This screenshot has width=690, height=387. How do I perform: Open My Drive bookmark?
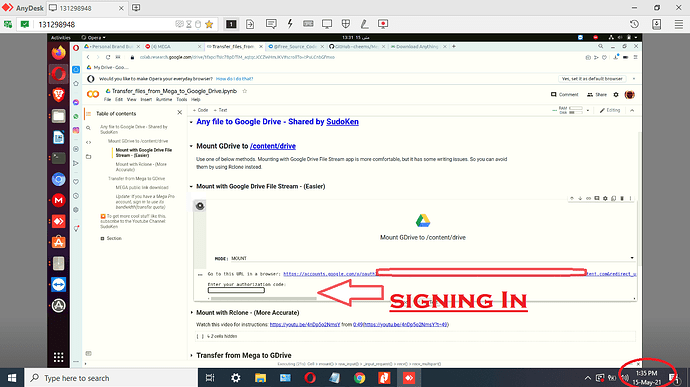[107, 67]
